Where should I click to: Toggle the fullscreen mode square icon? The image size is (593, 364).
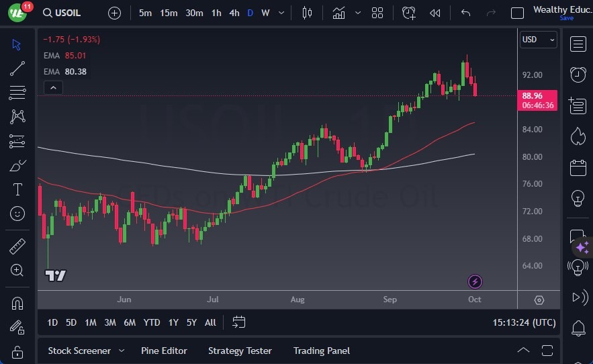(517, 13)
